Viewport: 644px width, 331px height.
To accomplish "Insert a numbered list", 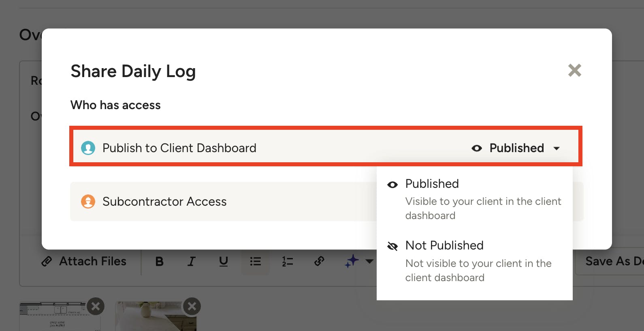I will [287, 262].
